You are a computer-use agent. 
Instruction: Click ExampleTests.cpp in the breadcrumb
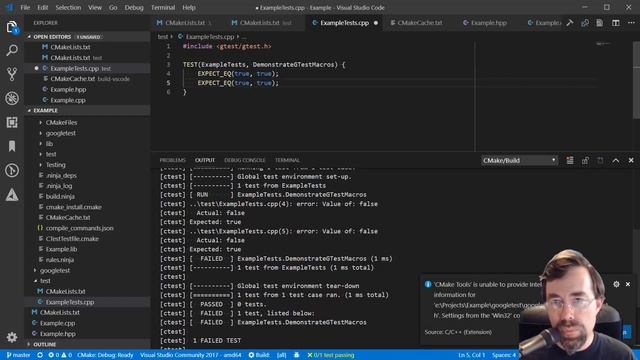point(210,37)
